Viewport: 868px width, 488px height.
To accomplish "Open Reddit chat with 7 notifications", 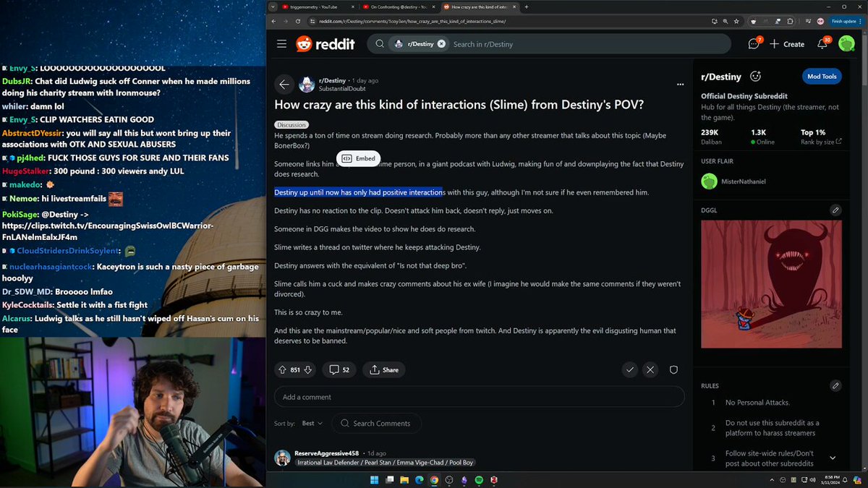I will [x=754, y=43].
